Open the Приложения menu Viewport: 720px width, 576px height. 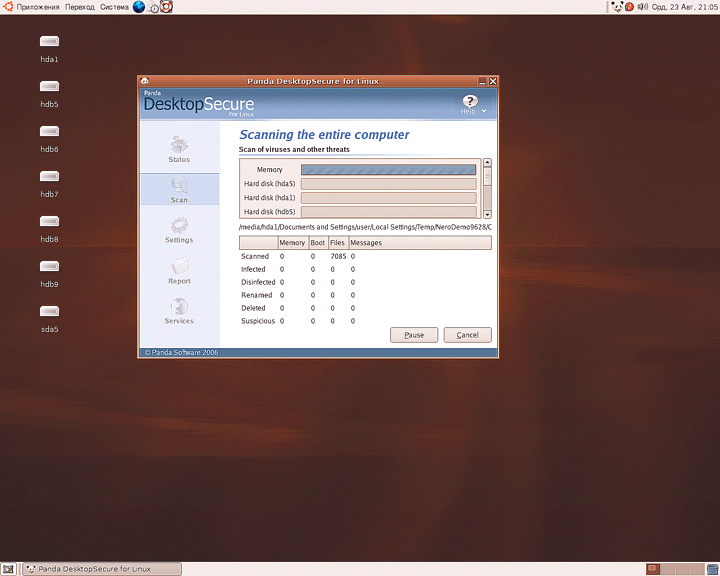pos(38,7)
